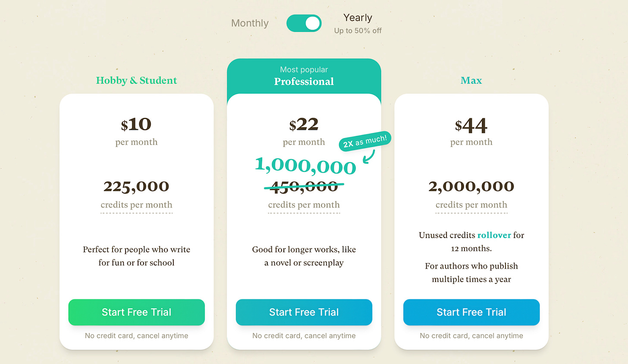The image size is (628, 364).
Task: Click the crossed-out 450,000 credits
Action: [304, 186]
